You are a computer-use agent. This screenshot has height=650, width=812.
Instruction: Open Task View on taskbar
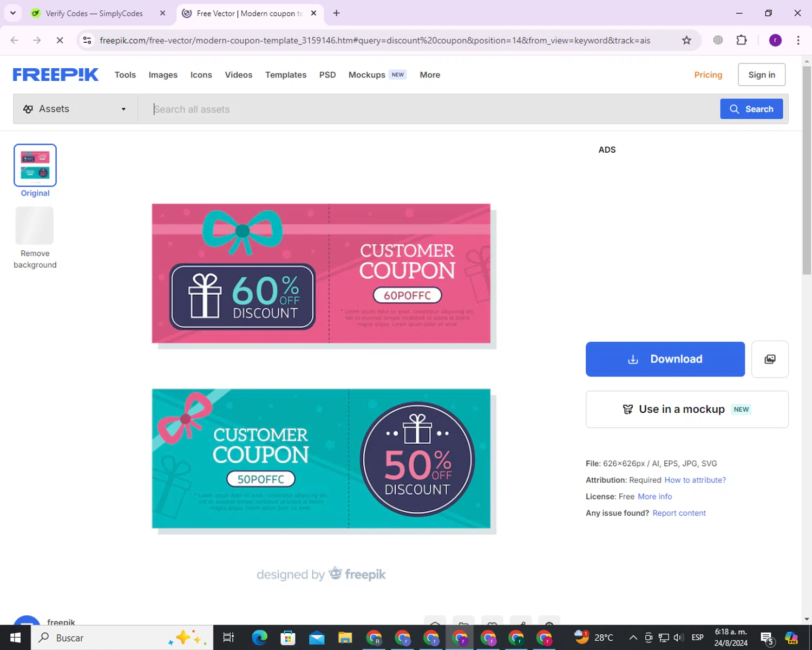point(228,638)
